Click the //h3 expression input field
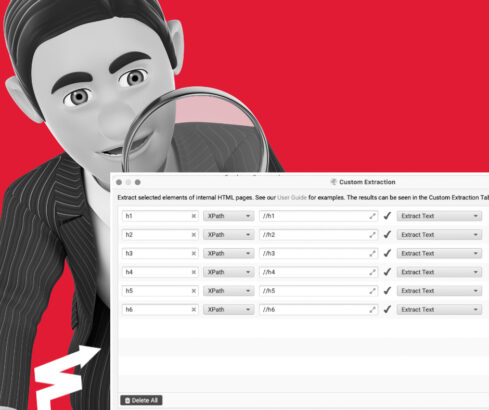The height and width of the screenshot is (410, 489). 318,253
